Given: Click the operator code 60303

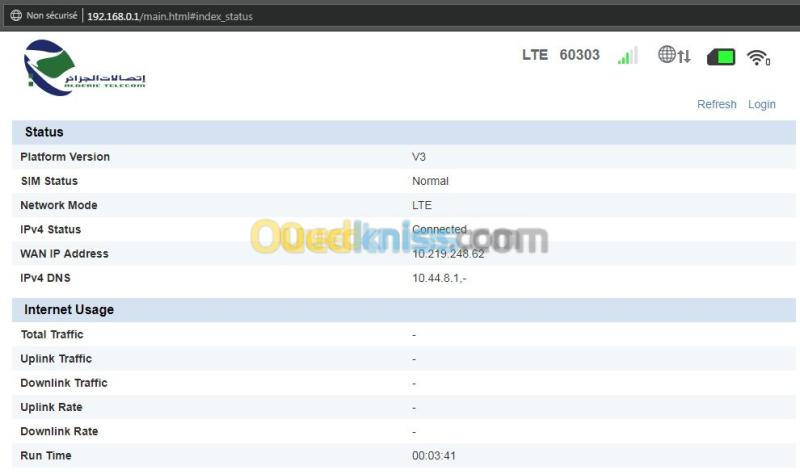Looking at the screenshot, I should coord(580,55).
